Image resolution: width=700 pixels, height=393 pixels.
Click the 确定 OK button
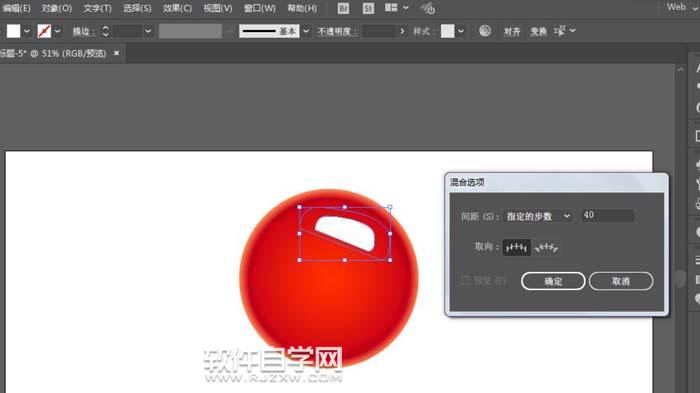pos(553,281)
